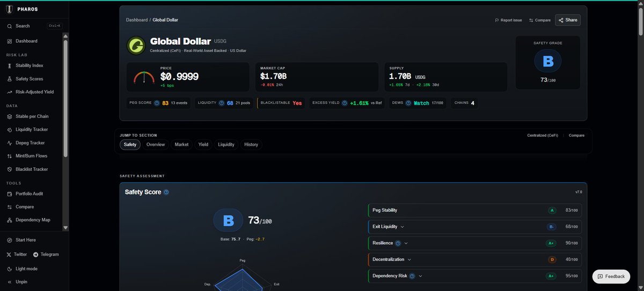The width and height of the screenshot is (644, 291).
Task: Click the Dependency Map network icon
Action: [10, 220]
